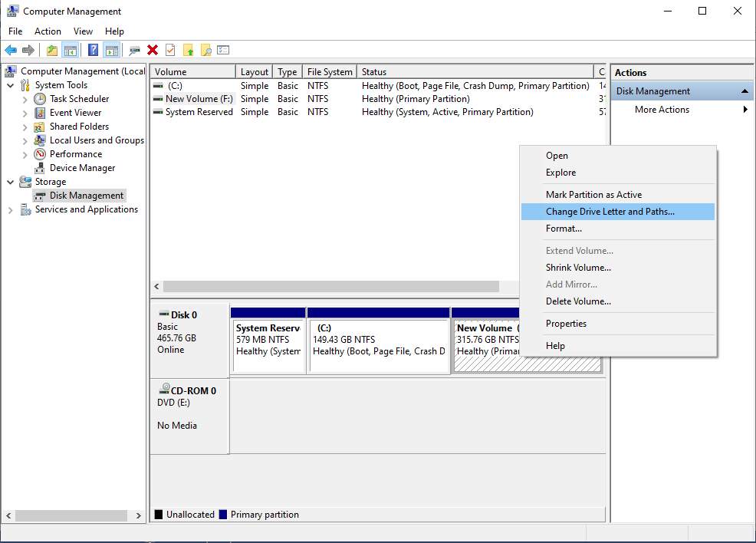Click the Services and Applications icon
The width and height of the screenshot is (756, 543).
pos(26,210)
